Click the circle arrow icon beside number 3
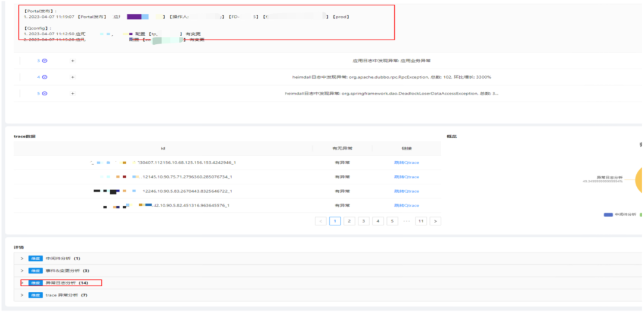Image resolution: width=644 pixels, height=315 pixels. (x=45, y=60)
